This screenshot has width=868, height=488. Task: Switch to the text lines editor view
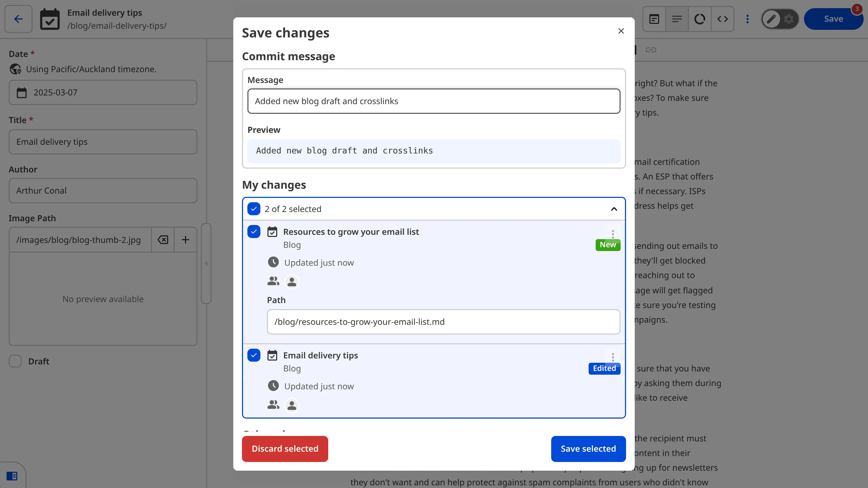pos(677,19)
